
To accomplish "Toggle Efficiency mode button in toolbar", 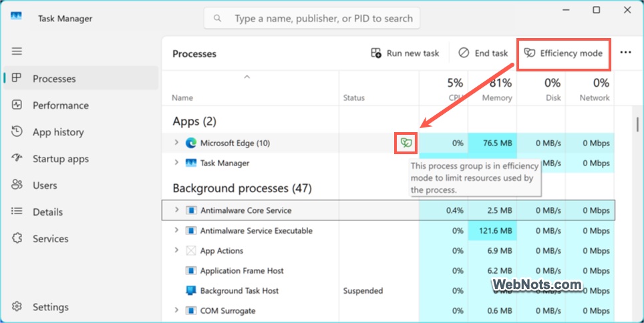I will [563, 53].
